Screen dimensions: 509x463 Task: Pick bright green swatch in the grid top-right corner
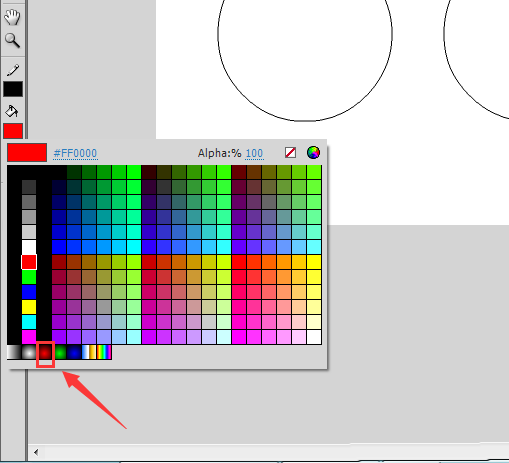[x=314, y=172]
